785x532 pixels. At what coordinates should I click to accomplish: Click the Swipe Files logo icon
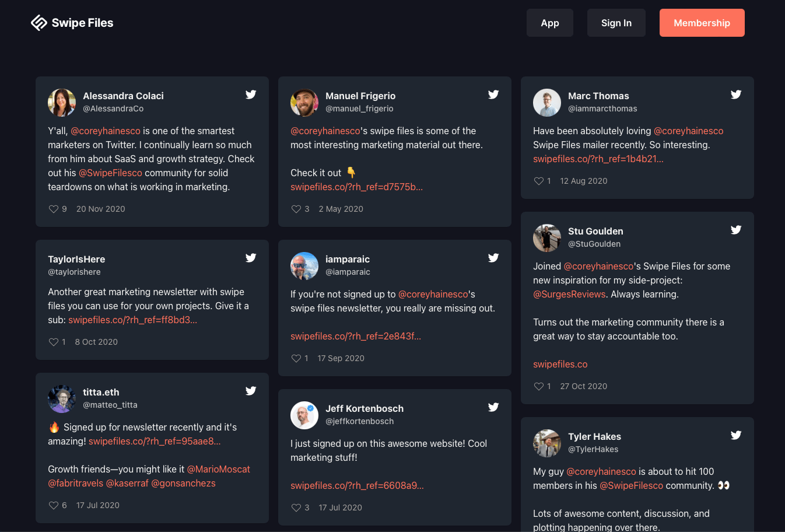pyautogui.click(x=39, y=23)
